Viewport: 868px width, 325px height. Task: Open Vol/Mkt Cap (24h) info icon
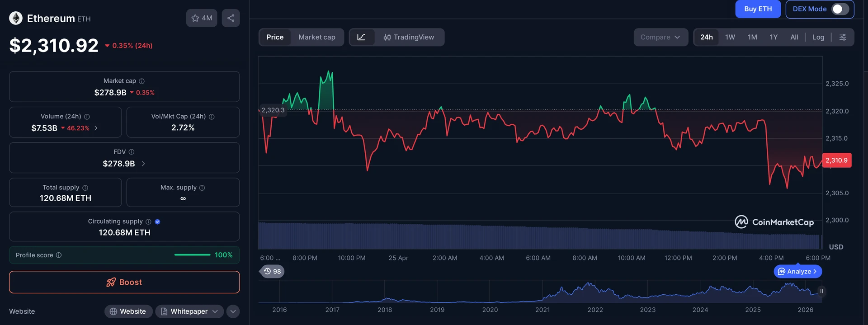[x=212, y=117]
